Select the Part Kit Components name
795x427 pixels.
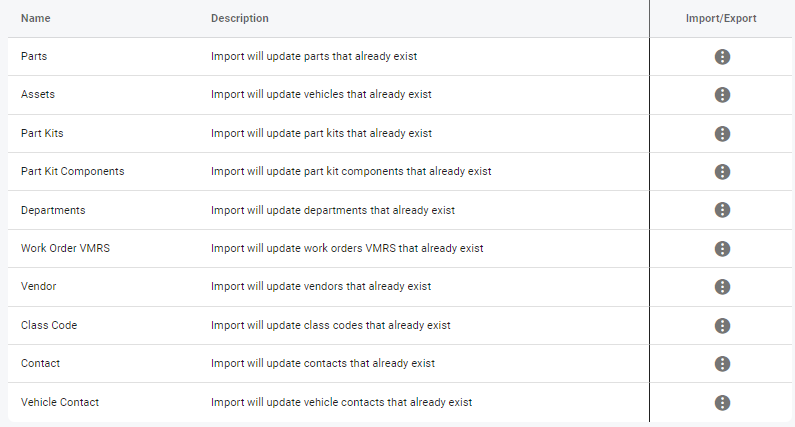[72, 172]
